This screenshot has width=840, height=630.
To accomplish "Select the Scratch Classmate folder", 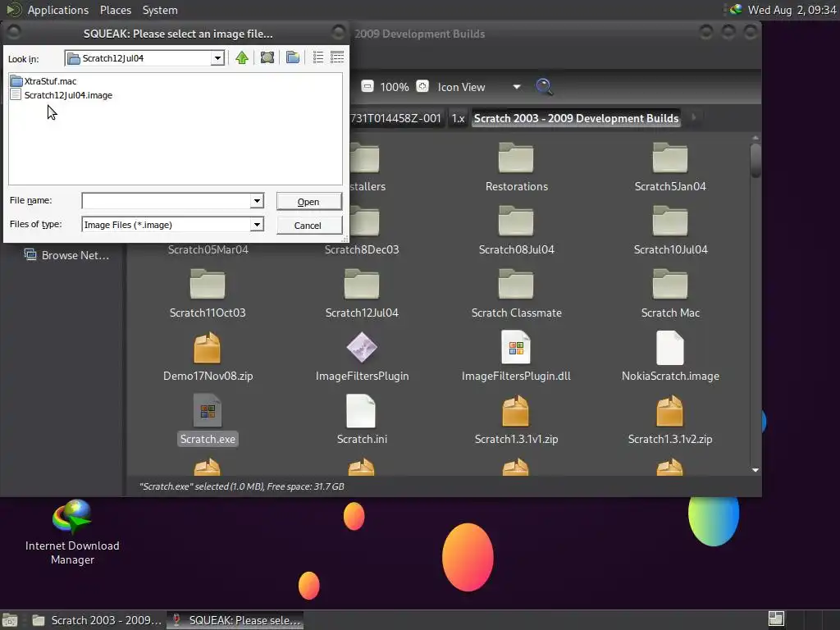I will (x=516, y=294).
